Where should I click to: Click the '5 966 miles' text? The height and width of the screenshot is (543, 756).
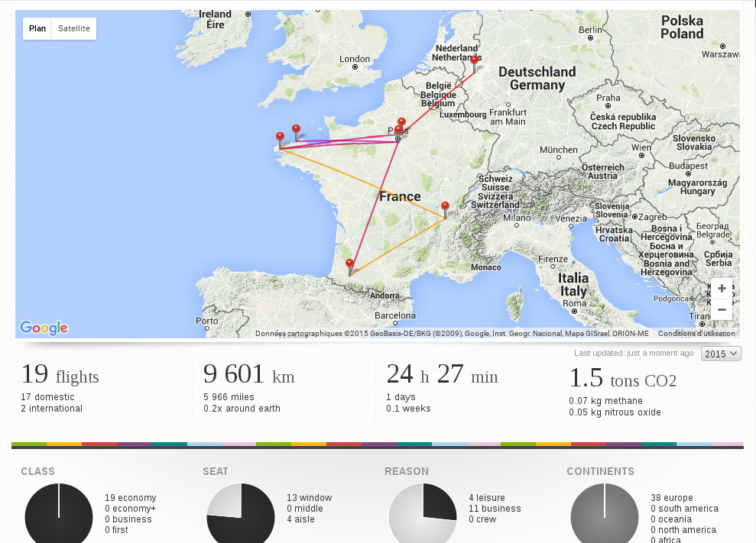click(x=229, y=397)
